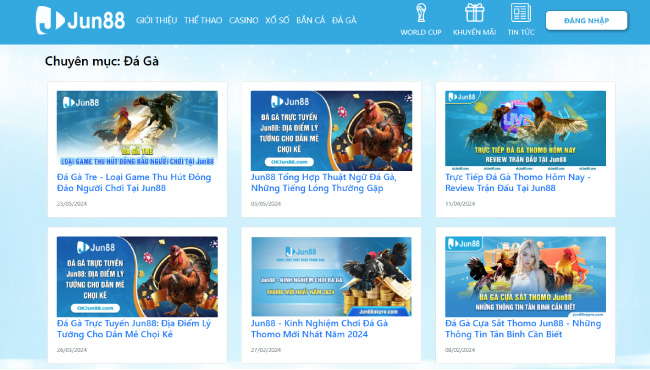Click Kinh Nghiệm Chơi Đá Gà thumbnail with coins
650x370 pixels.
[x=331, y=277]
